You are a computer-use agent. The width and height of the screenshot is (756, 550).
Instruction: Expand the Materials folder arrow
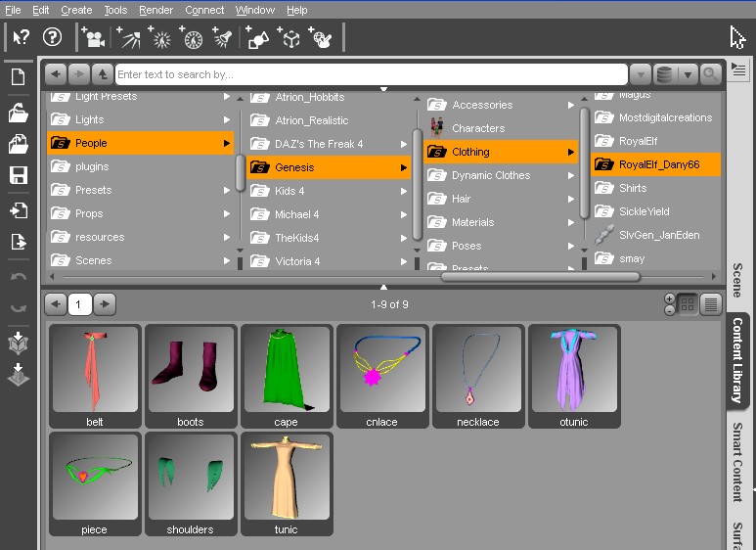tap(571, 222)
